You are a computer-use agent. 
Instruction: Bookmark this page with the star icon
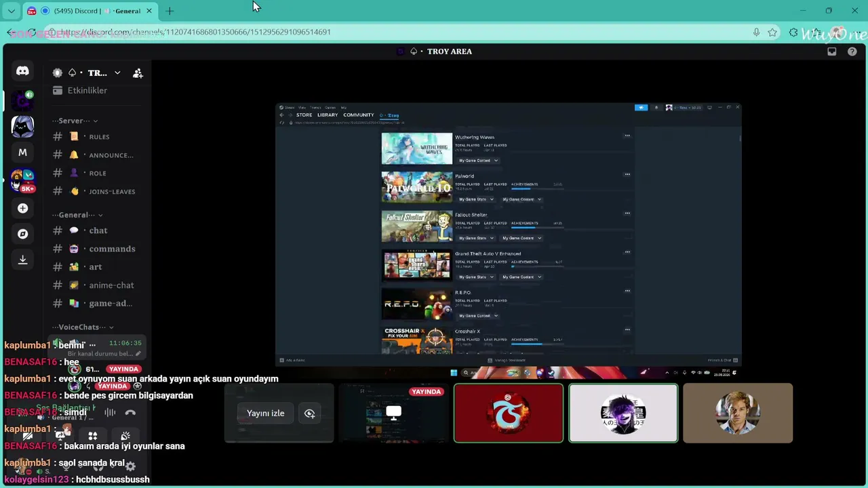[x=772, y=32]
